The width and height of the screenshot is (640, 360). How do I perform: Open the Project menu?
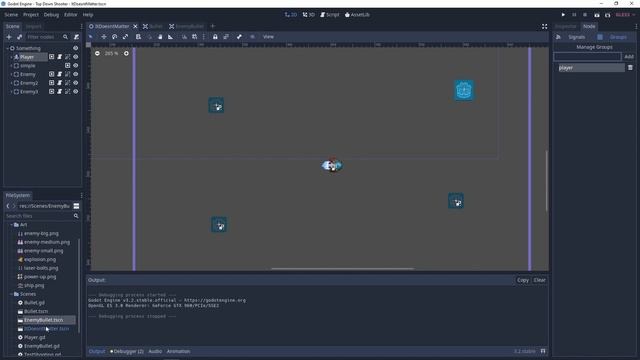click(x=31, y=15)
